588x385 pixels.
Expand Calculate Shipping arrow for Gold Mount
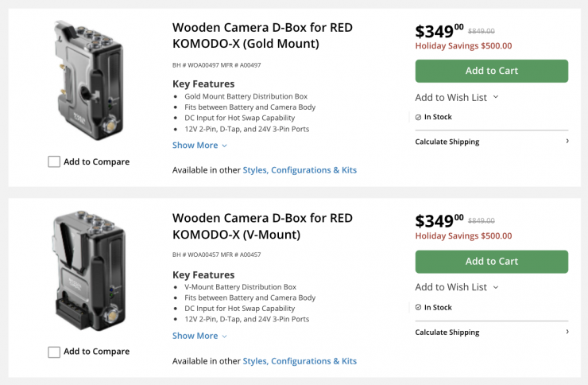point(567,142)
